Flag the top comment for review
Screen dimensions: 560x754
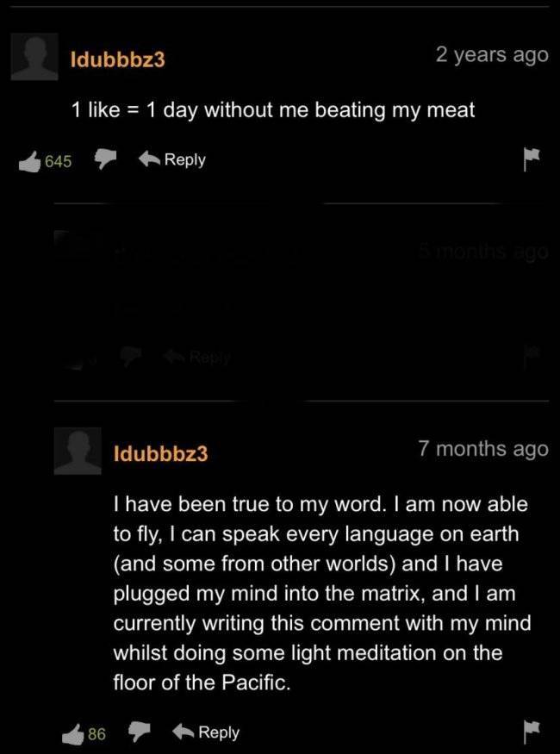[x=532, y=159]
